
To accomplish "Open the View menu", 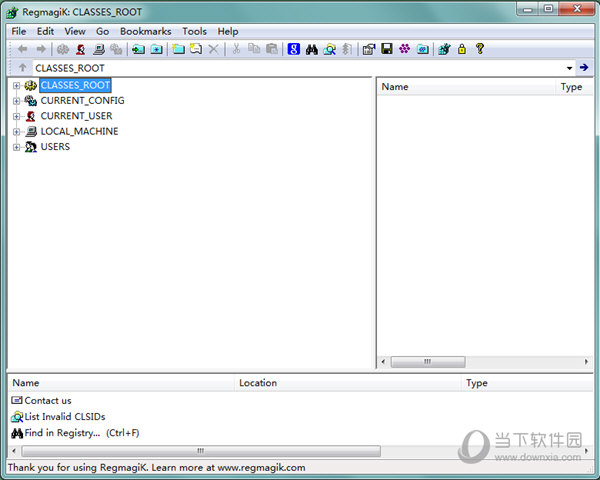I will point(75,31).
